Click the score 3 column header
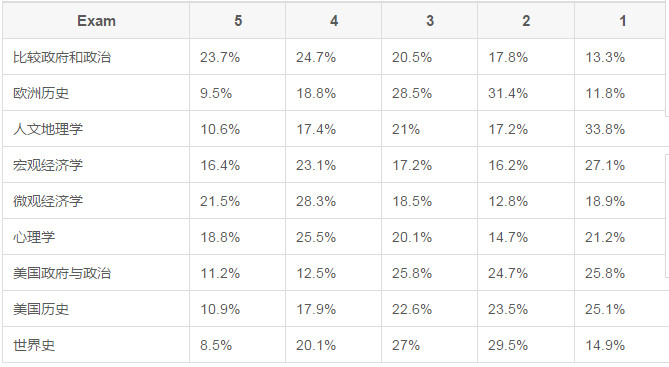This screenshot has height=367, width=669. point(430,20)
